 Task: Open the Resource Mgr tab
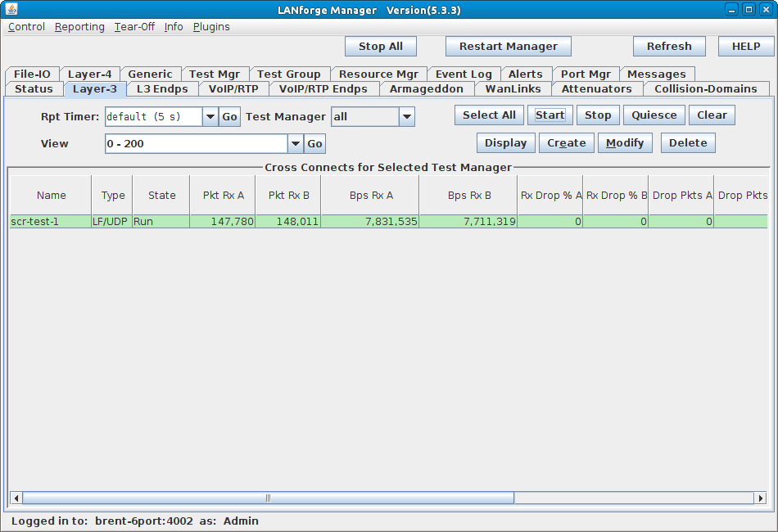point(378,74)
